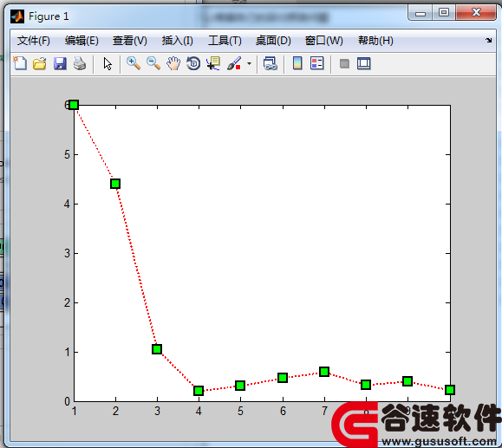
Task: Show Plot Tools and dock figure icon
Action: pyautogui.click(x=363, y=63)
